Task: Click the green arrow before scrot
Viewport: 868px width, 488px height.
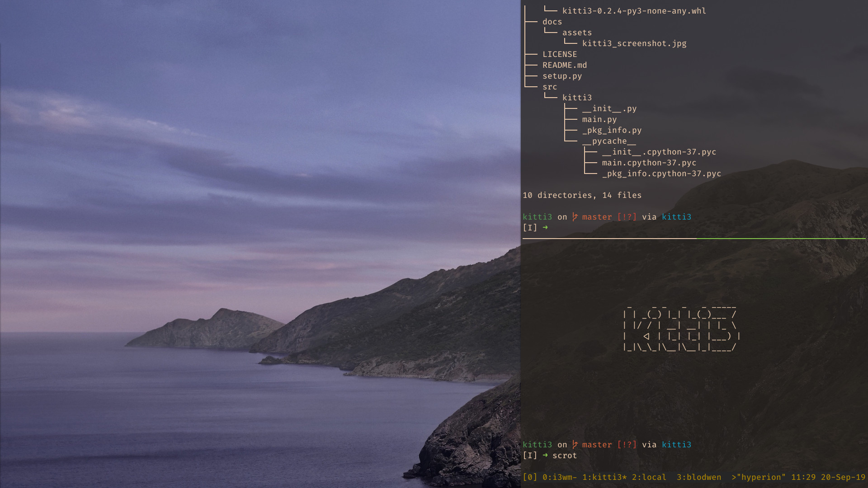Action: [545, 455]
